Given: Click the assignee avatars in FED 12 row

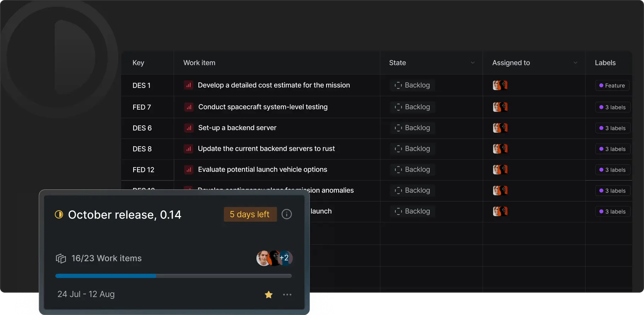Looking at the screenshot, I should [x=500, y=170].
